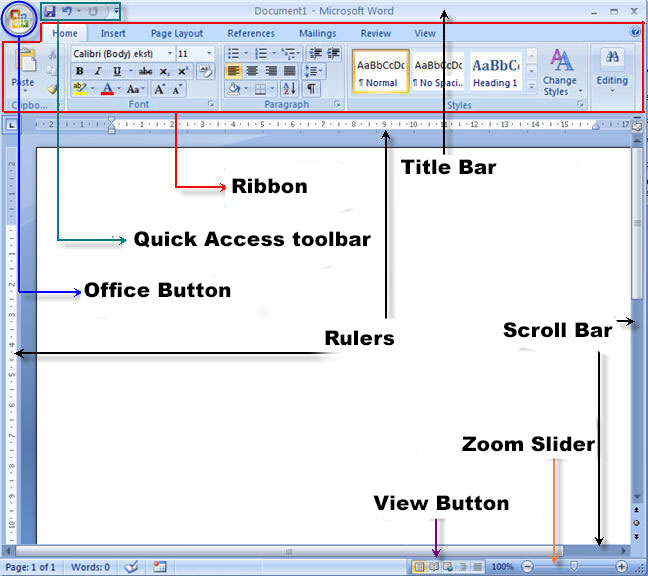
Task: Grow font size with large A icon
Action: (x=160, y=89)
